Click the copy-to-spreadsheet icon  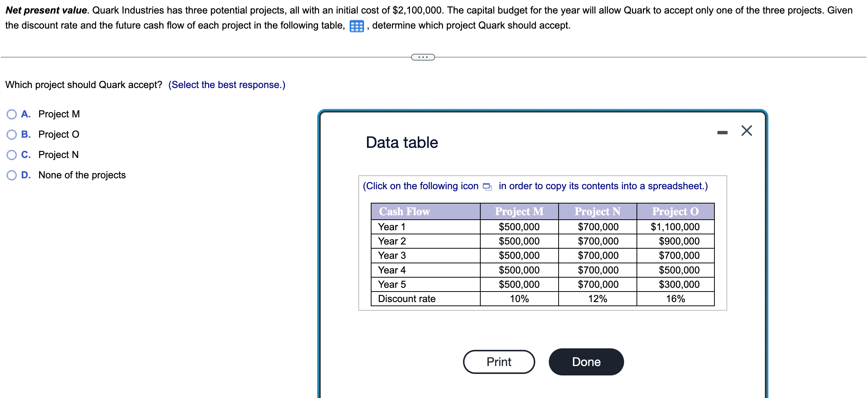pos(487,186)
